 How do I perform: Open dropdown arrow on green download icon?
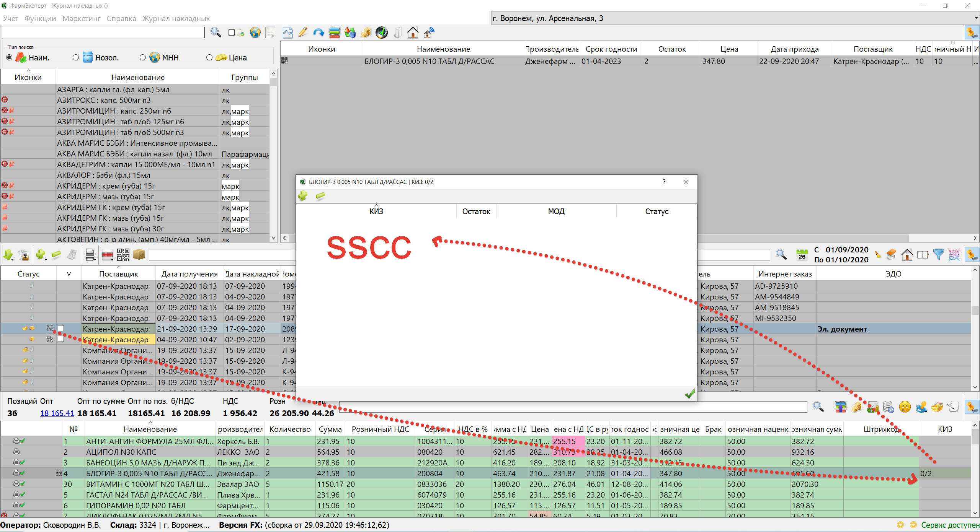point(12,259)
